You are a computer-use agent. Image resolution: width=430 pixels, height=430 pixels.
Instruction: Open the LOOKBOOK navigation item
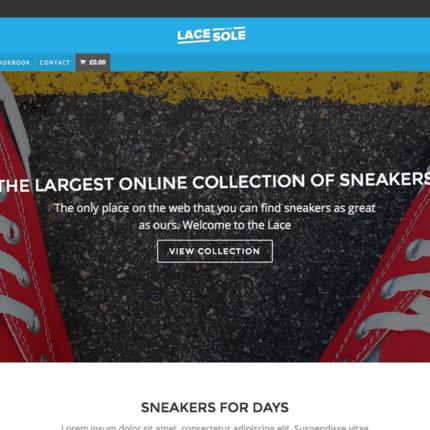(15, 63)
